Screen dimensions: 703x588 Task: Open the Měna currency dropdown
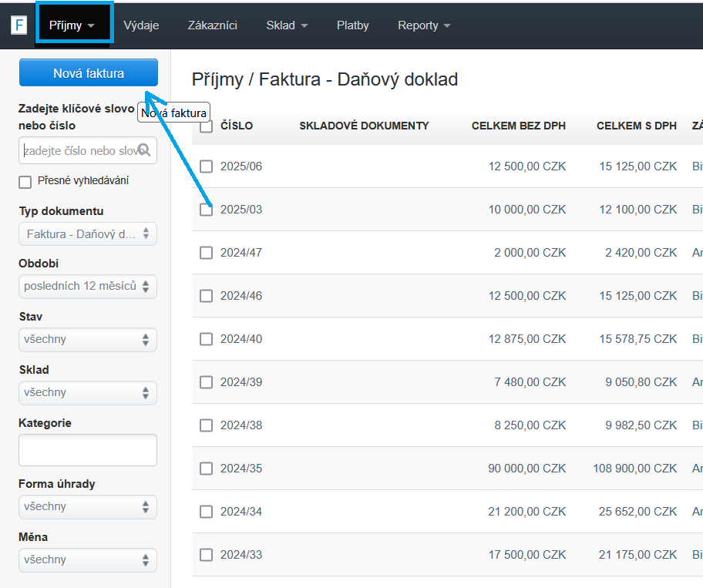(87, 560)
